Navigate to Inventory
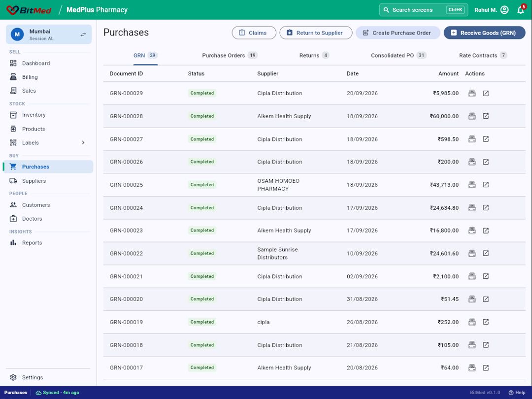Viewport: 532px width, 399px height. pos(48,115)
